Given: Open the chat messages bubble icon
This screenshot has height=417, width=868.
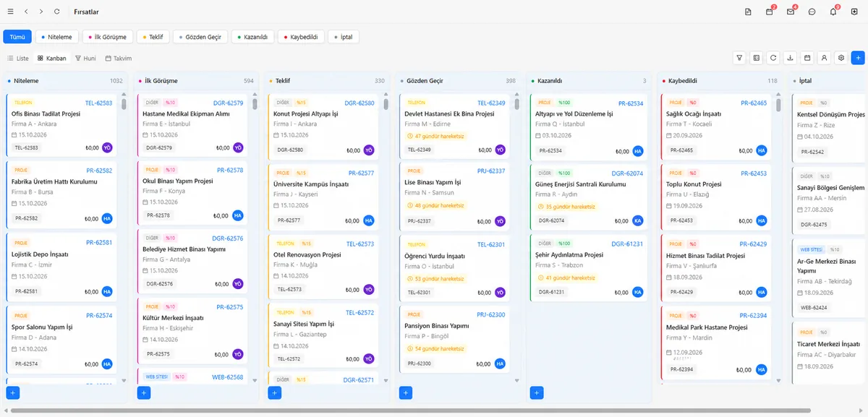Looking at the screenshot, I should (x=812, y=12).
